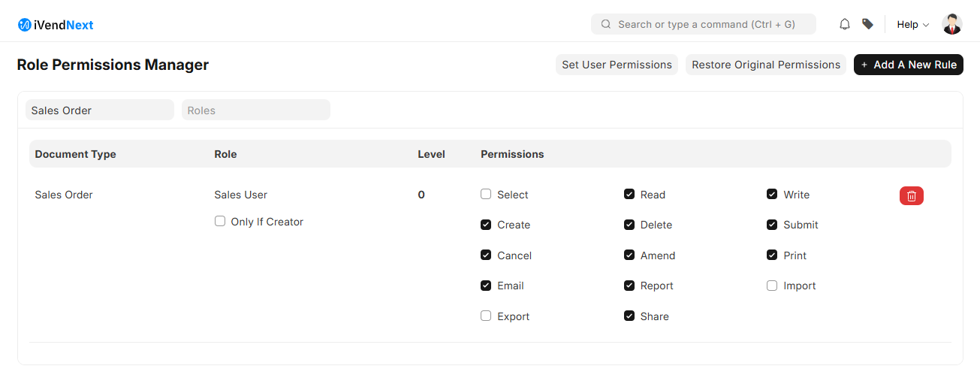Image resolution: width=980 pixels, height=381 pixels.
Task: Click Set User Permissions button
Action: 617,65
